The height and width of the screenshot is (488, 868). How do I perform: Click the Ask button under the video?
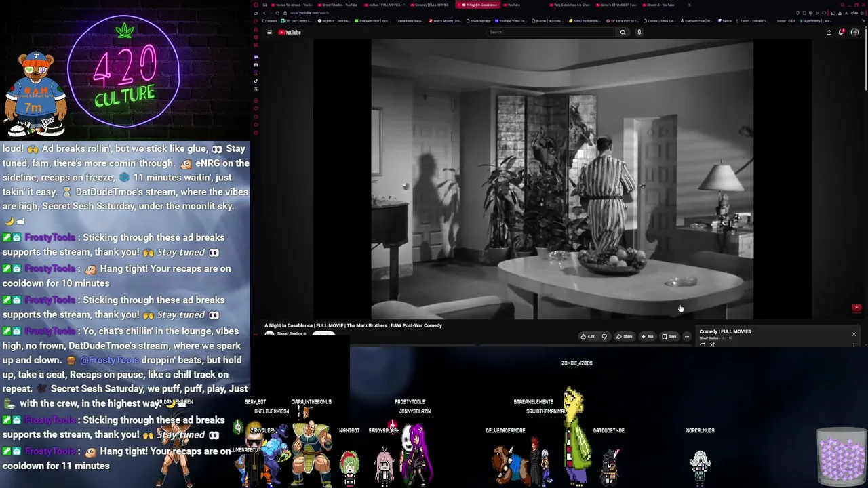648,336
